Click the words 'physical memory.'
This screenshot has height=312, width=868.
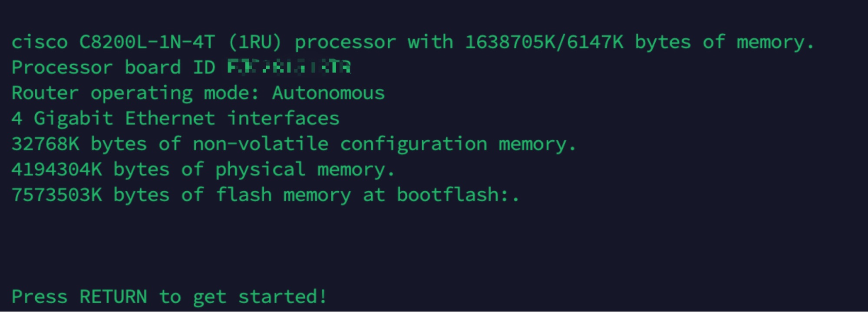[x=305, y=170]
